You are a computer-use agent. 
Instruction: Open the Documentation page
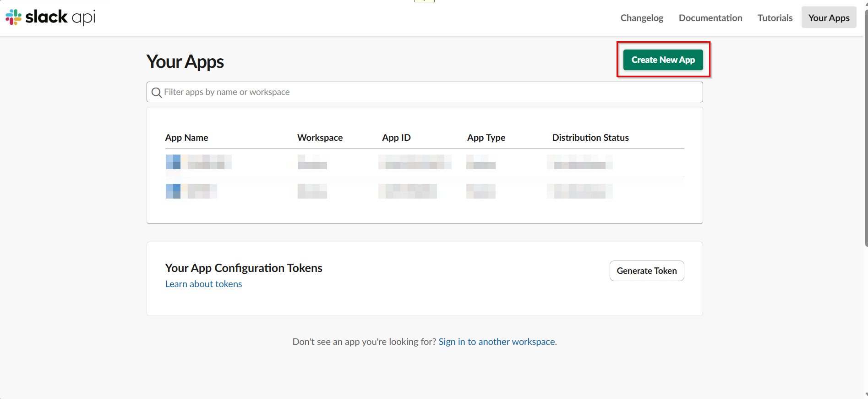tap(710, 18)
